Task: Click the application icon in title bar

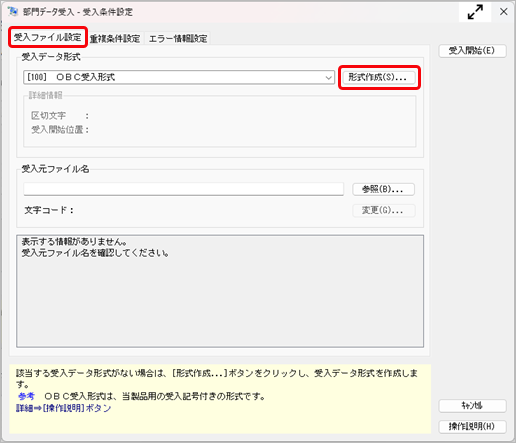Action: coord(13,12)
